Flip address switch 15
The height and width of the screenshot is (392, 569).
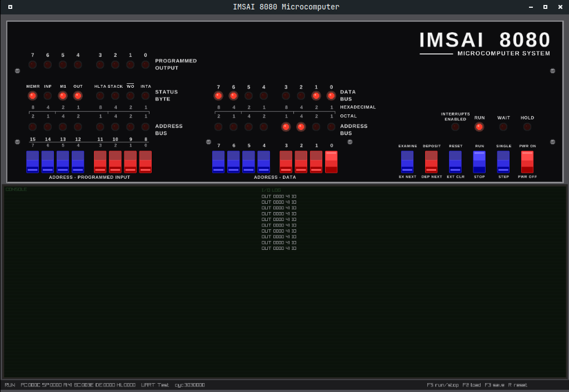[x=33, y=162]
